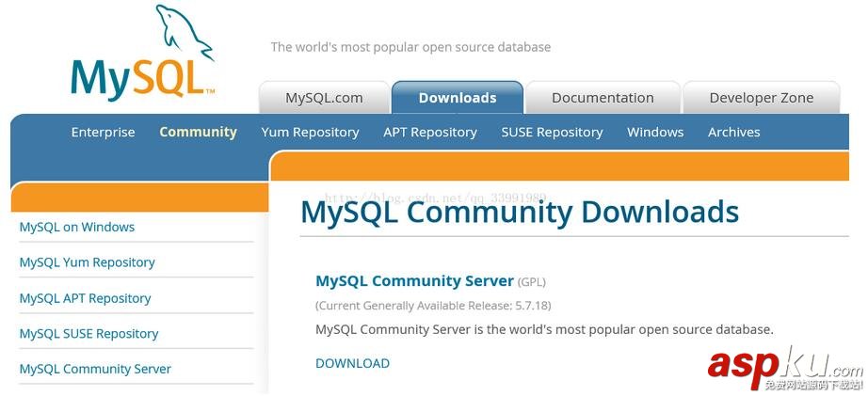Click the MySQL dolphin logo
Image resolution: width=868 pixels, height=396 pixels.
click(143, 53)
